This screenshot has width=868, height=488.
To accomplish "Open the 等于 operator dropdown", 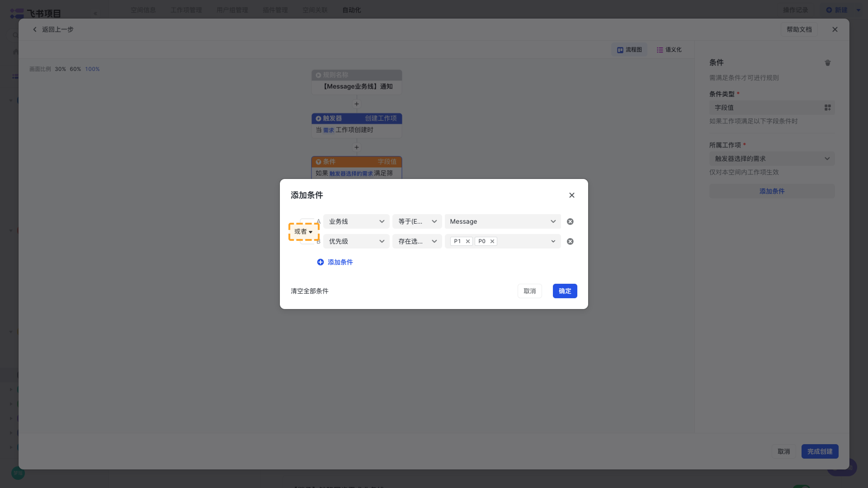I will (x=417, y=222).
